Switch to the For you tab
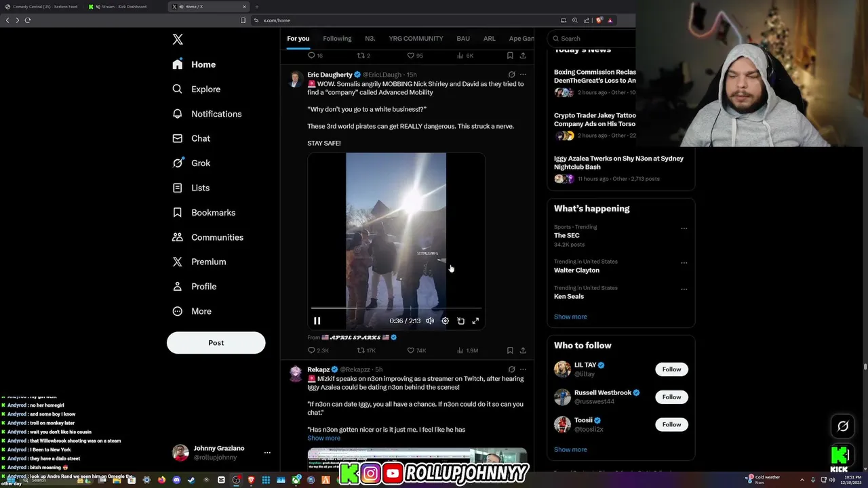 pyautogui.click(x=298, y=39)
